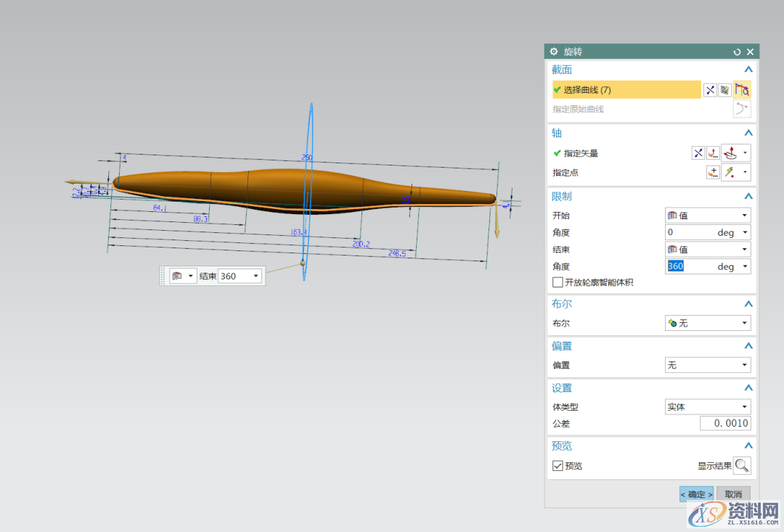Click the 显示结果 magnifier icon

[x=742, y=465]
